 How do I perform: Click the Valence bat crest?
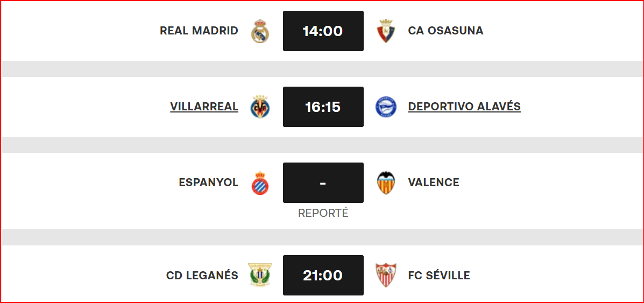[386, 183]
